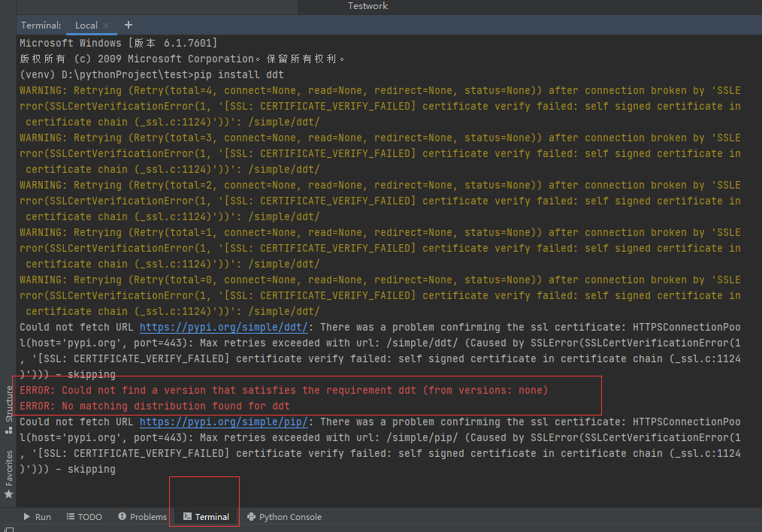The height and width of the screenshot is (532, 762).
Task: Open the pypi.org/simple/pip/ link
Action: click(223, 422)
